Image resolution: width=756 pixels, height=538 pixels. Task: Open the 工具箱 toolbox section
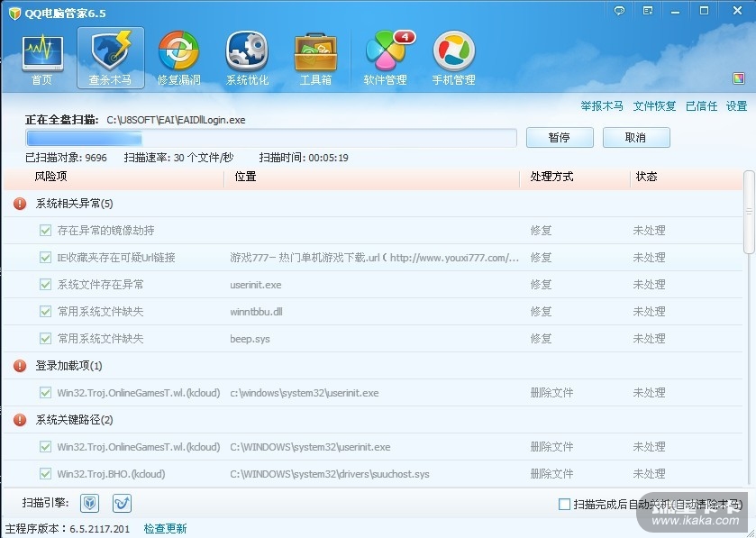315,59
